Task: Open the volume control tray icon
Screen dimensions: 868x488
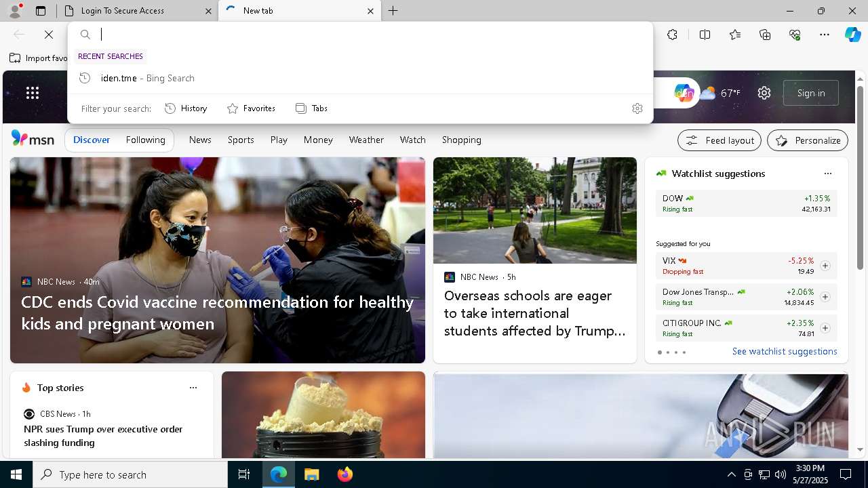Action: [781, 474]
